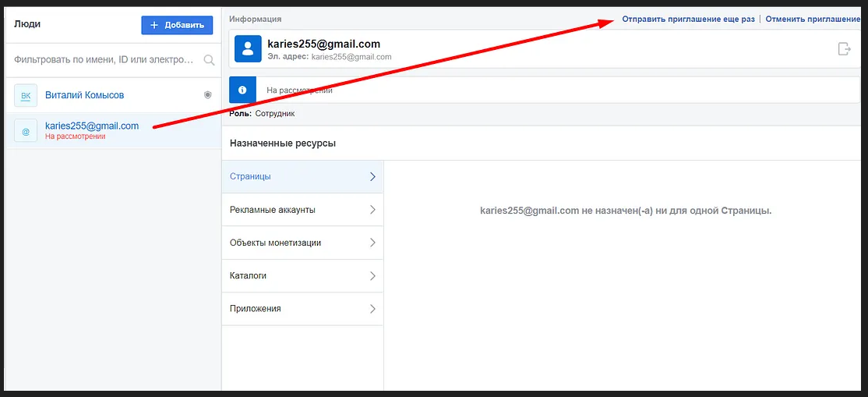Click the blue info icon next to На рассмотрении

click(242, 90)
